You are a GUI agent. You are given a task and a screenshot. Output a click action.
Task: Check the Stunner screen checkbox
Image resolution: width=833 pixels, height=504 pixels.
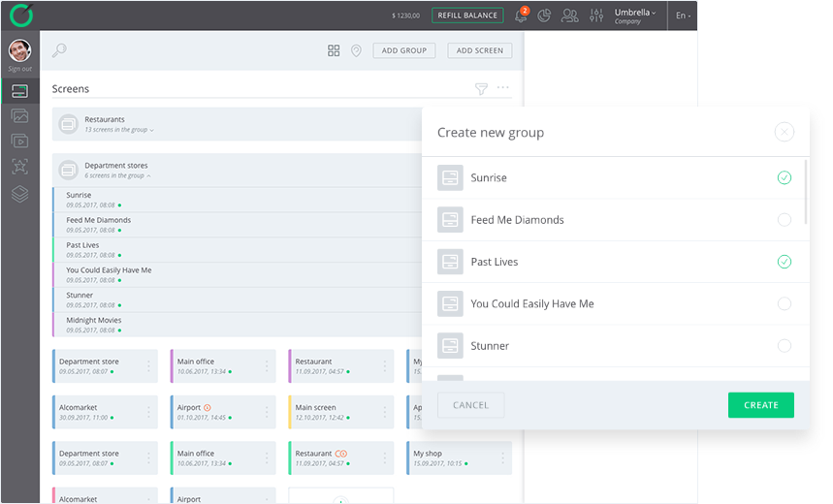pyautogui.click(x=784, y=346)
